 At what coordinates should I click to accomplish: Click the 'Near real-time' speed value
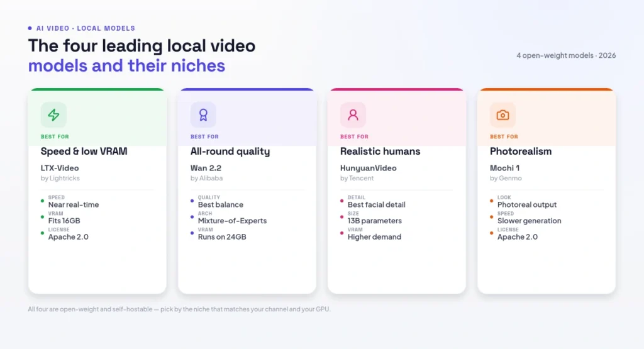(x=74, y=204)
